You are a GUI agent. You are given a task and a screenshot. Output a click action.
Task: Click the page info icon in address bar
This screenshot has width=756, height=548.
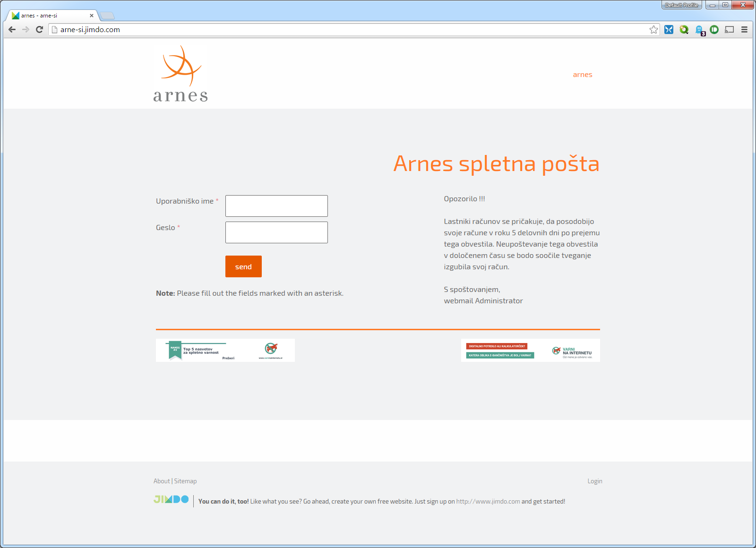point(55,29)
